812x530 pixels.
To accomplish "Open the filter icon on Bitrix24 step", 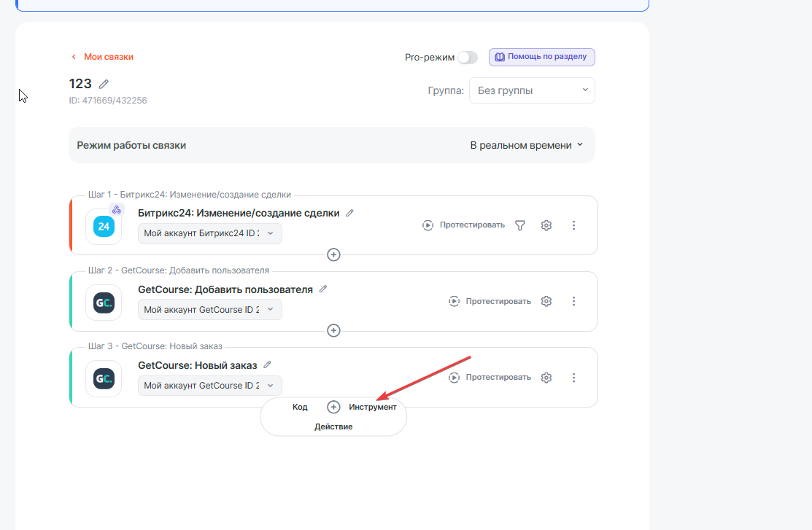I will tap(520, 225).
